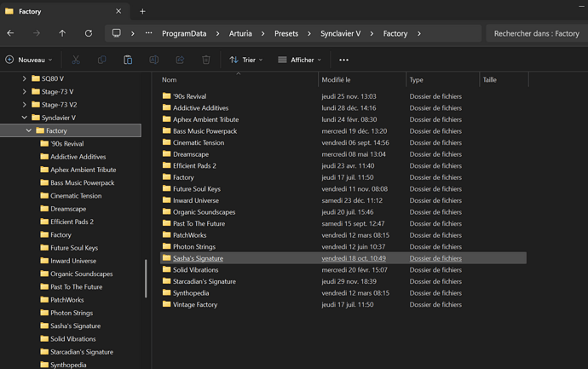The width and height of the screenshot is (588, 369).
Task: Sort by the Nom column header
Action: (x=239, y=79)
